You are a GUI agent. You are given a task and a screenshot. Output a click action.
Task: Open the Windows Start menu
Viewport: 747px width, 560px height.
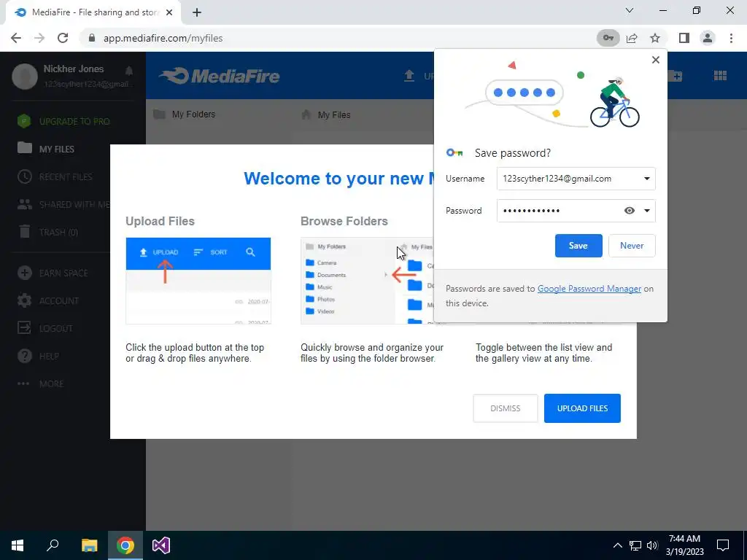tap(18, 545)
